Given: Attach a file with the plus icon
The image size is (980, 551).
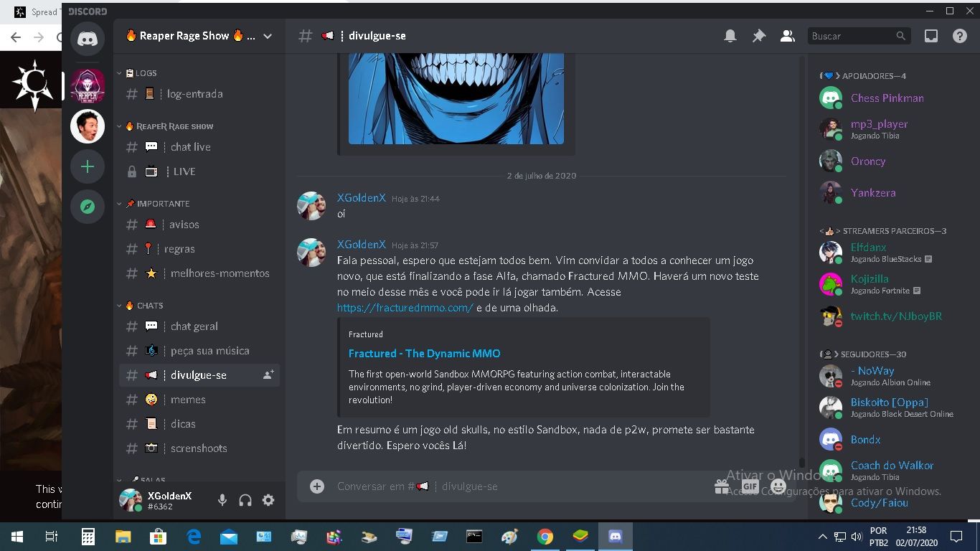Looking at the screenshot, I should click(317, 486).
